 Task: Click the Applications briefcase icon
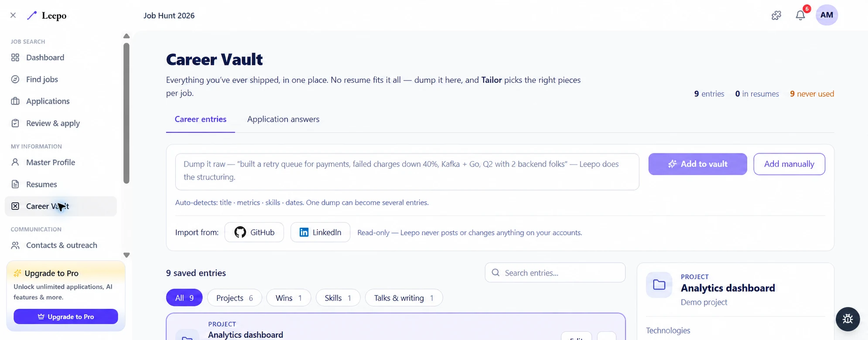15,101
